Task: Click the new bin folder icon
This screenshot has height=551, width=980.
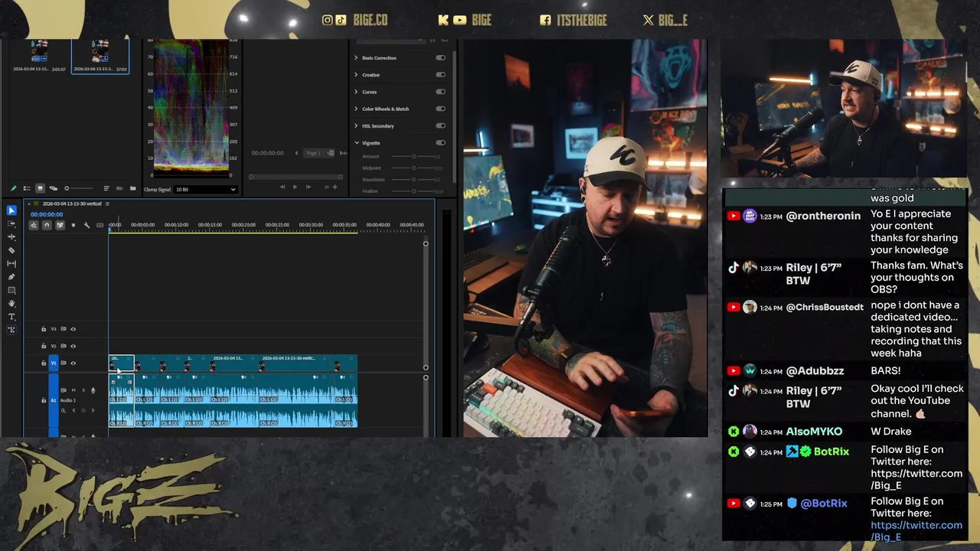Action: tap(132, 188)
